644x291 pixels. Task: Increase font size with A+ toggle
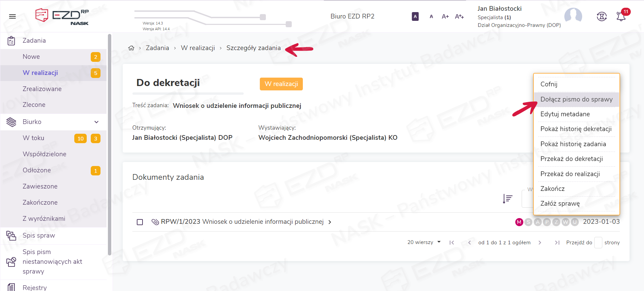click(445, 16)
